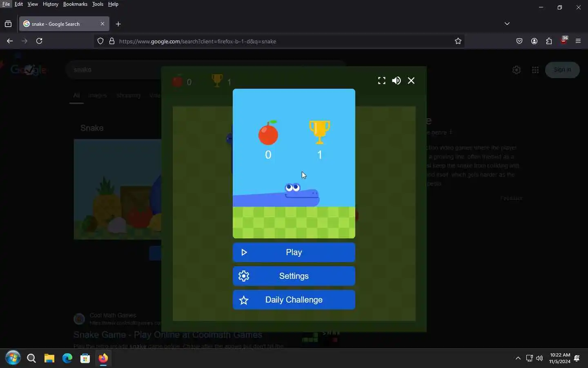Enter fullscreen mode for snake game

(382, 81)
